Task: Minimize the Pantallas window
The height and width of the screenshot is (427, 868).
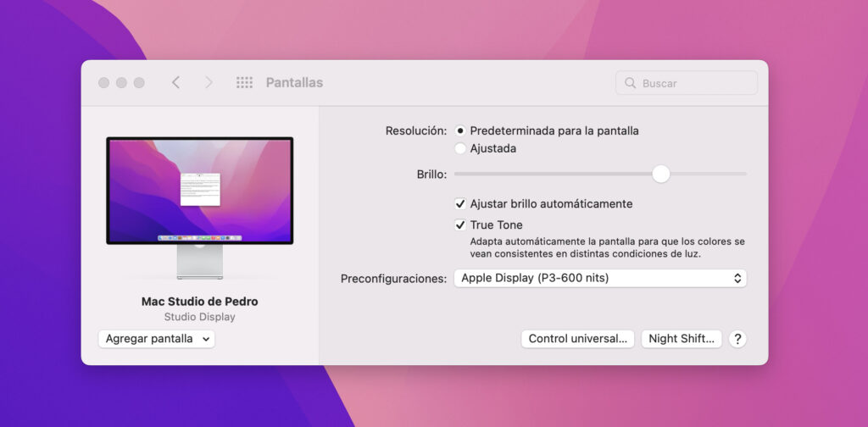Action: point(121,83)
